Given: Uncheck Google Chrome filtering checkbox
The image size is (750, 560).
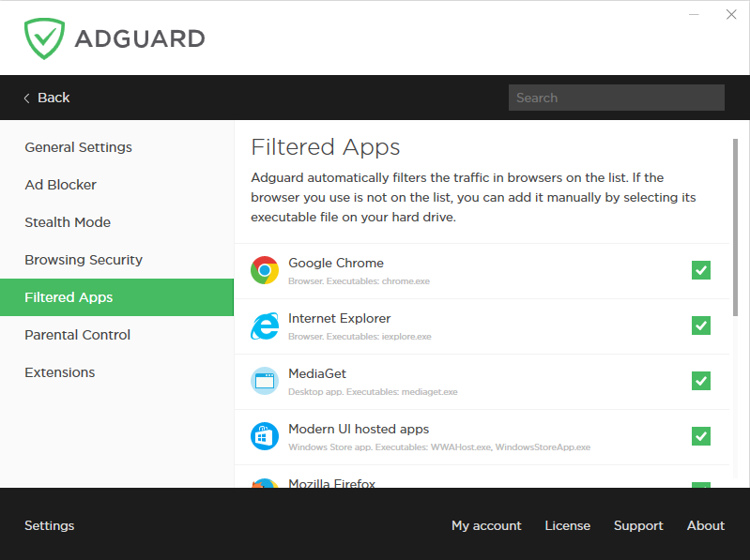Looking at the screenshot, I should click(x=701, y=270).
